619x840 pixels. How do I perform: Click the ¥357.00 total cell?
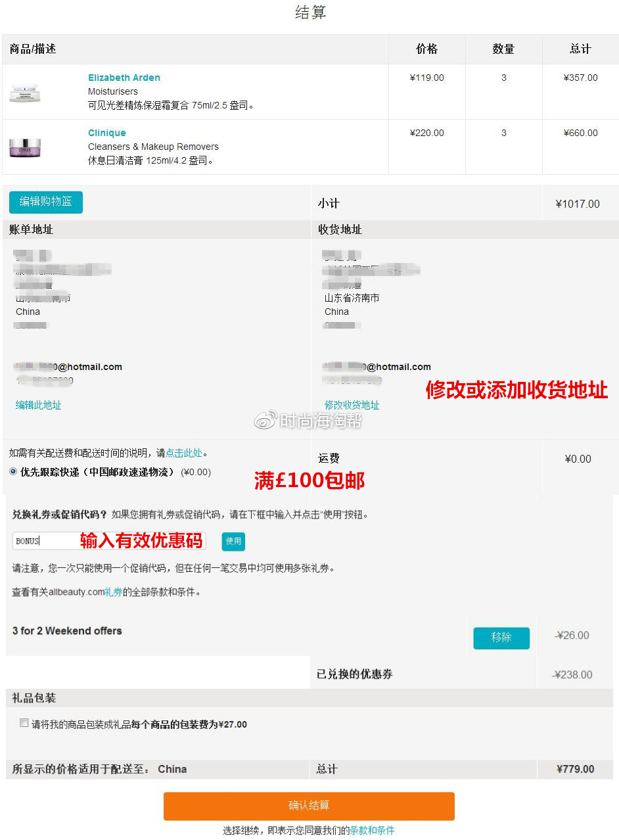coord(580,78)
